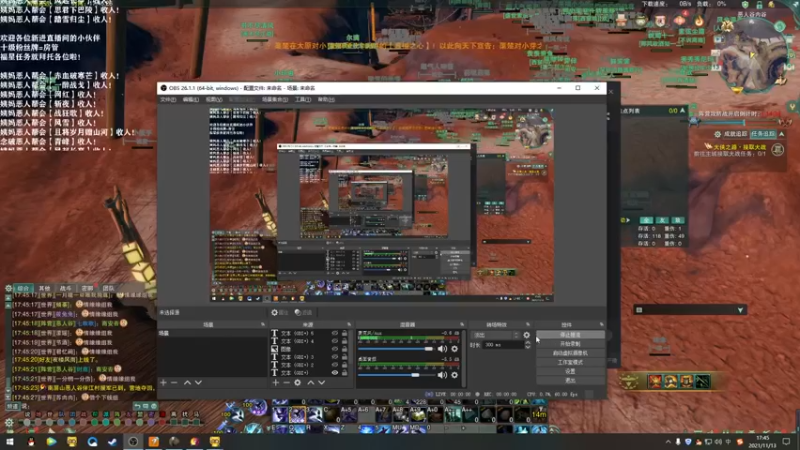
Task: Toggle visibility of 文本 (GDI+) 2 source
Action: (335, 365)
